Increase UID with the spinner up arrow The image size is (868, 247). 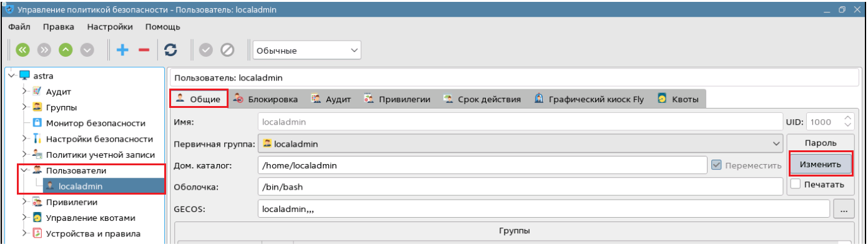(847, 118)
